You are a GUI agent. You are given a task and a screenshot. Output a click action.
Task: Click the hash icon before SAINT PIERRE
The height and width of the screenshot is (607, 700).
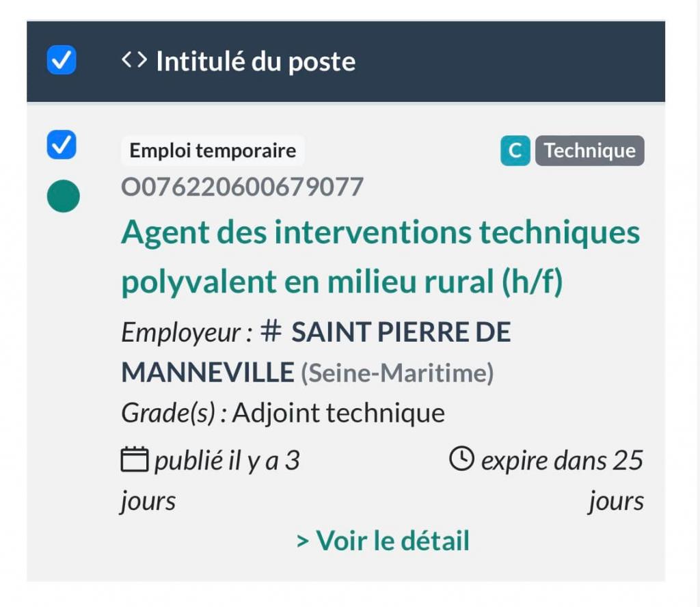pos(271,332)
